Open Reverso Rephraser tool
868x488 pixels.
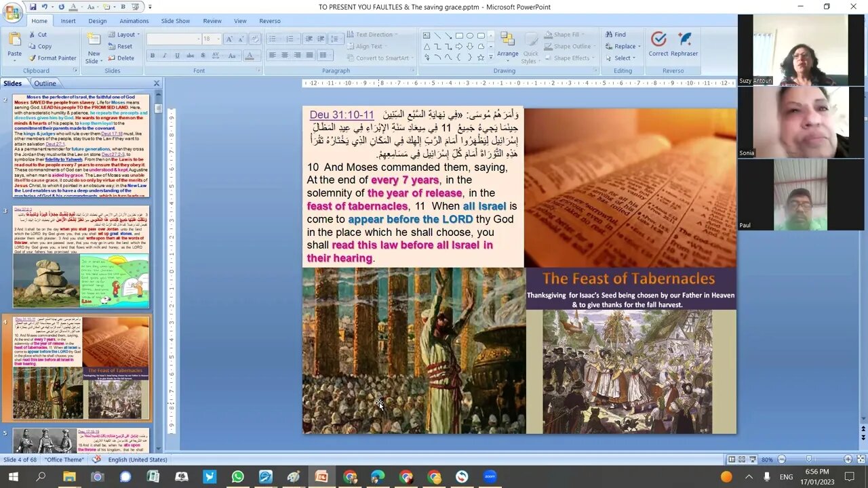tap(684, 44)
